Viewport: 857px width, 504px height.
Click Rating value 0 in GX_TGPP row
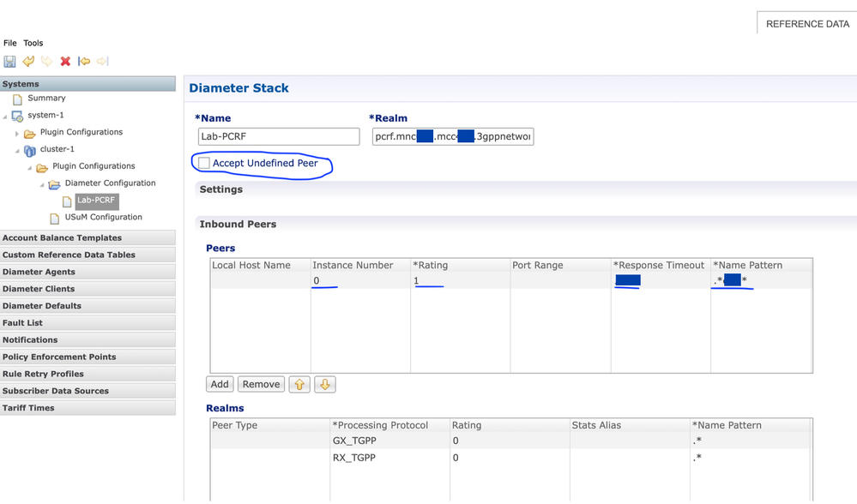point(456,441)
